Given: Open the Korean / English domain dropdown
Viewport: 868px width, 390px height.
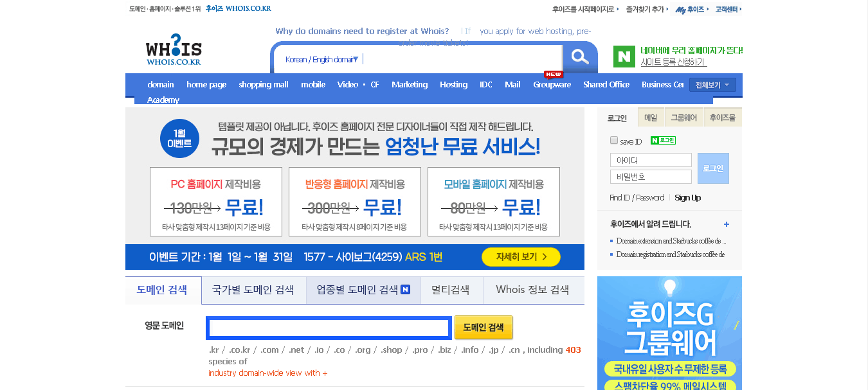Looking at the screenshot, I should (321, 59).
